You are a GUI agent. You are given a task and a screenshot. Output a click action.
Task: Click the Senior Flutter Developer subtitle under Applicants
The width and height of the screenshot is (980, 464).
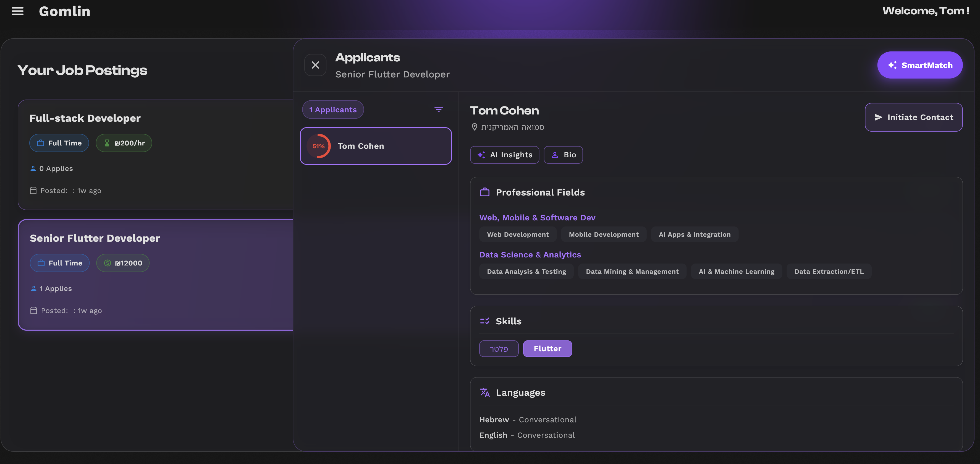[392, 74]
